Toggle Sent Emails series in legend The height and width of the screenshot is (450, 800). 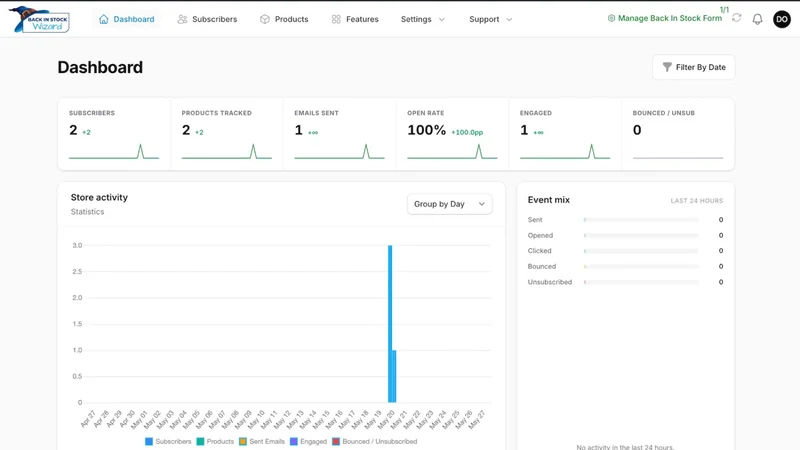point(262,441)
